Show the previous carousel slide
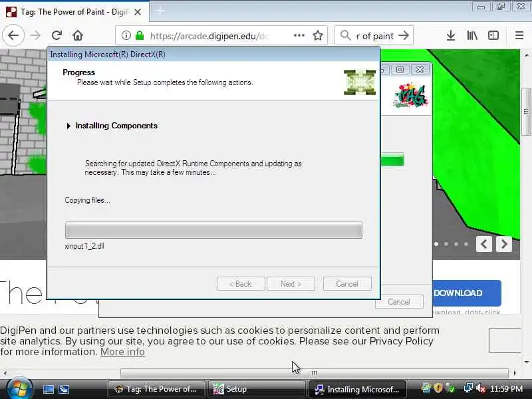 pos(484,244)
